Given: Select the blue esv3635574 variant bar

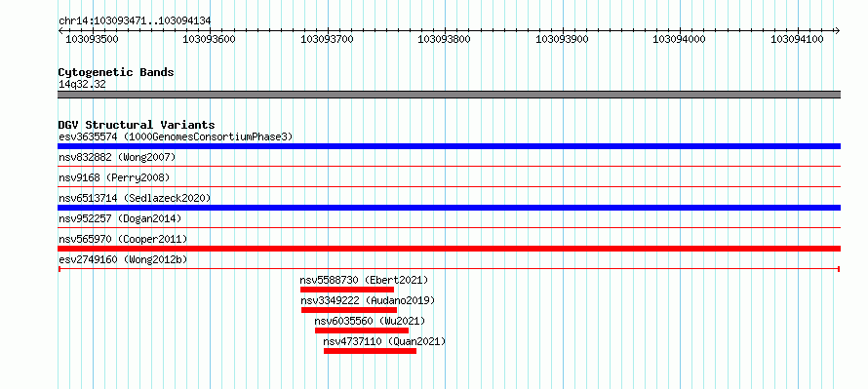Looking at the screenshot, I should pyautogui.click(x=449, y=146).
